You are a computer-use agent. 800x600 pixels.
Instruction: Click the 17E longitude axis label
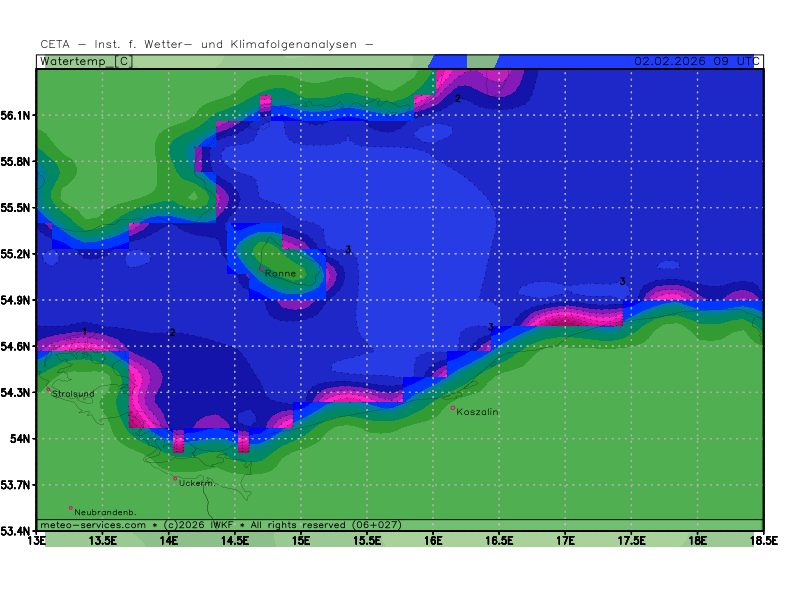point(565,541)
